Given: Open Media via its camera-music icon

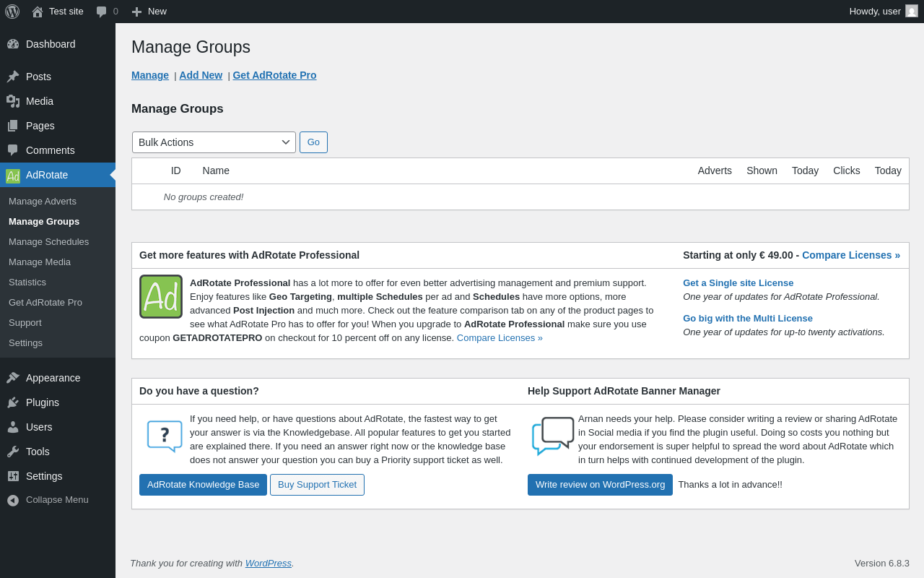Looking at the screenshot, I should click(13, 101).
